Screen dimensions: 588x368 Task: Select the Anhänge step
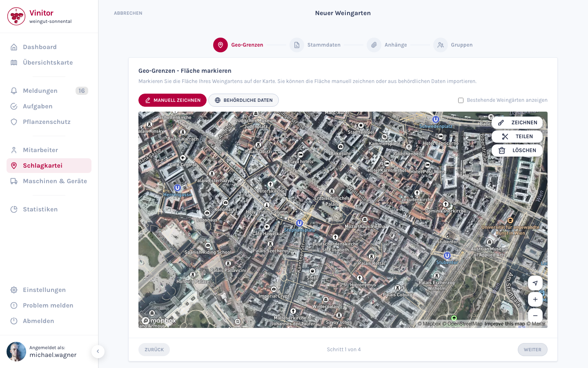coord(387,45)
